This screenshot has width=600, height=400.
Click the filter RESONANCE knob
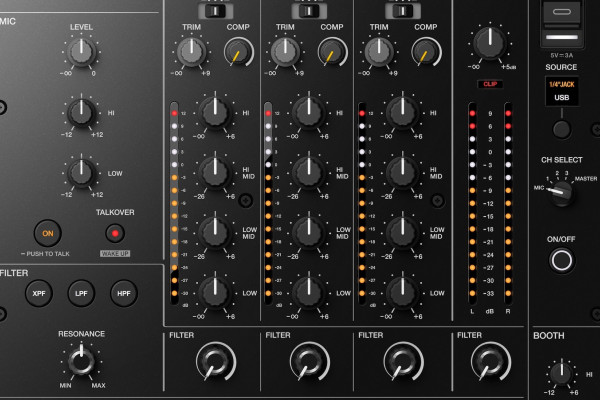click(81, 361)
